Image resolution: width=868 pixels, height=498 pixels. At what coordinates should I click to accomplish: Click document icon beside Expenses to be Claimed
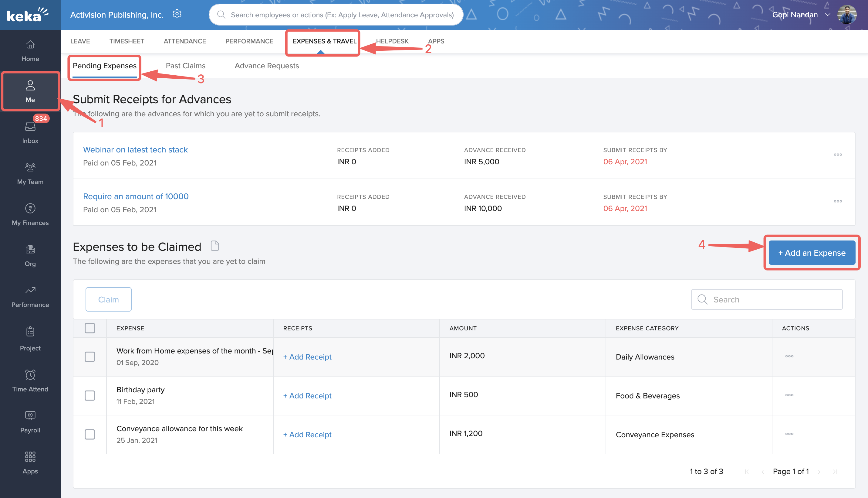click(x=214, y=246)
